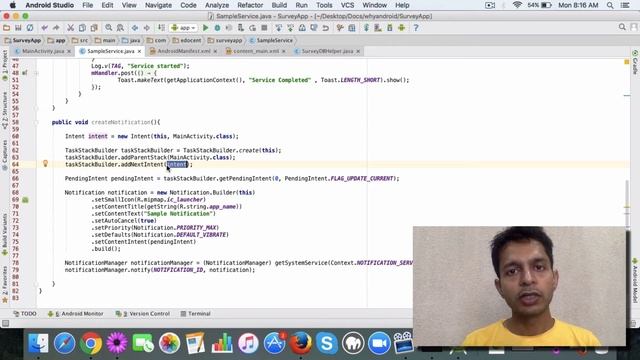
Task: Click the Copy toolbar icon
Action: point(82,28)
